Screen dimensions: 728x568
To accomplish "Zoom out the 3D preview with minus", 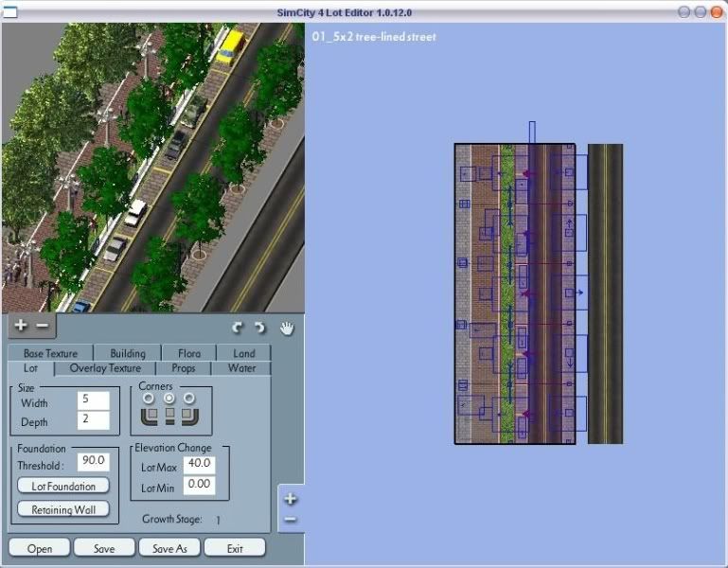I will [43, 326].
